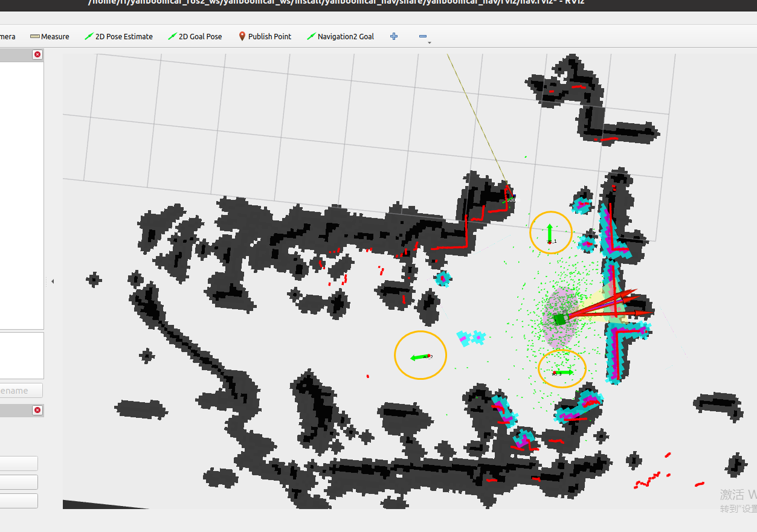757x532 pixels.
Task: Open the small dropdown arrow beside the minus icon
Action: [430, 43]
